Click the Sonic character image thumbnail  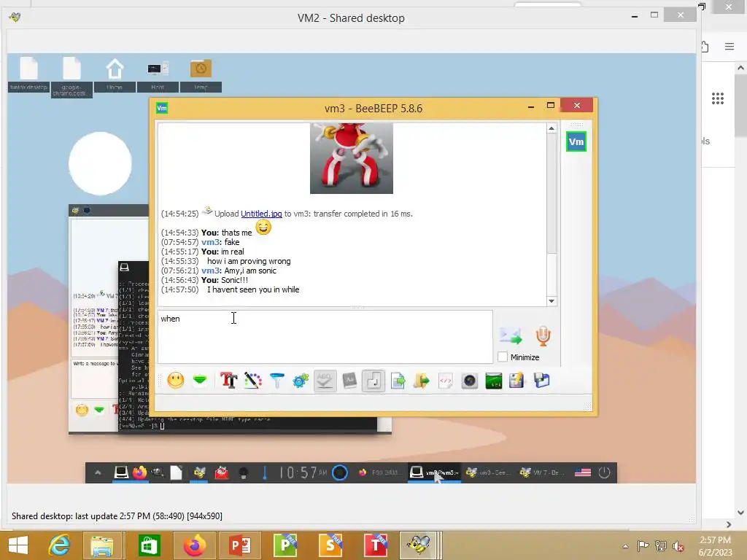[352, 158]
